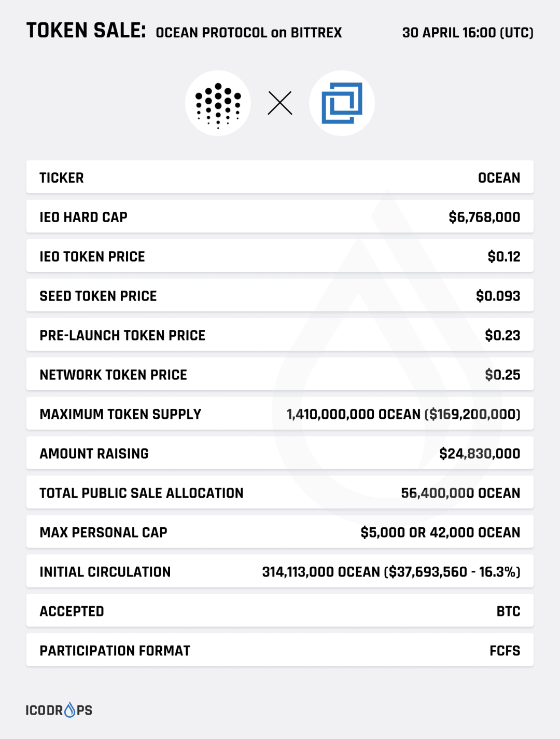Click the MAX PERSONAL CAP value
This screenshot has width=560, height=739.
tap(440, 532)
